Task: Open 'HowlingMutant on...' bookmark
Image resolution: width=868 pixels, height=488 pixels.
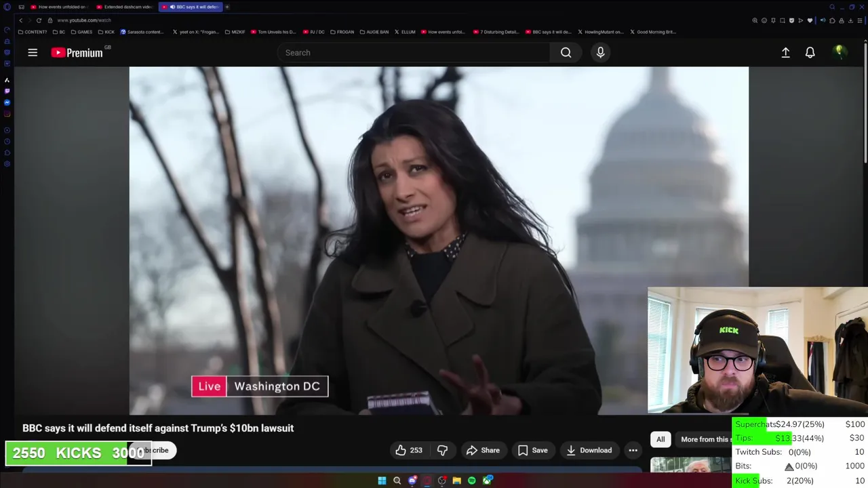Action: pyautogui.click(x=600, y=32)
